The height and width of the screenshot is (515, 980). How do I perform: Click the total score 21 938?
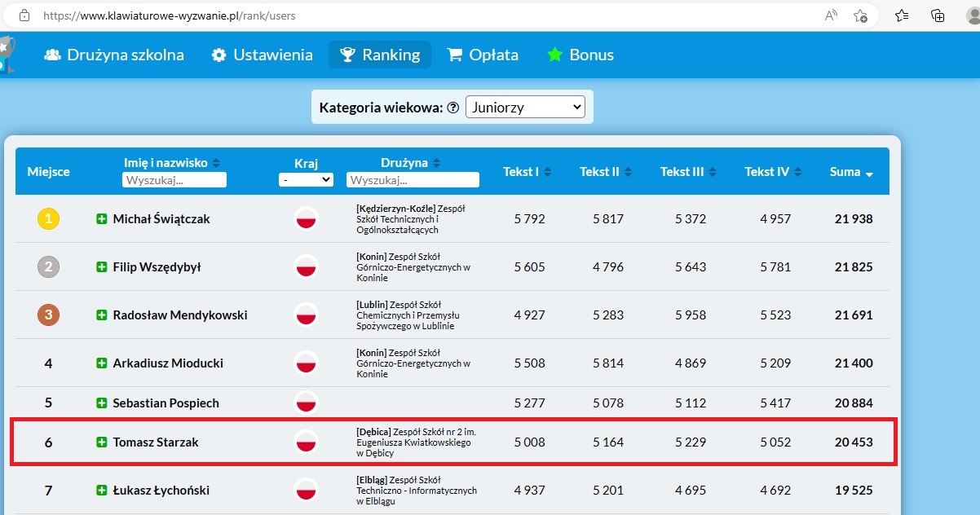pos(854,219)
